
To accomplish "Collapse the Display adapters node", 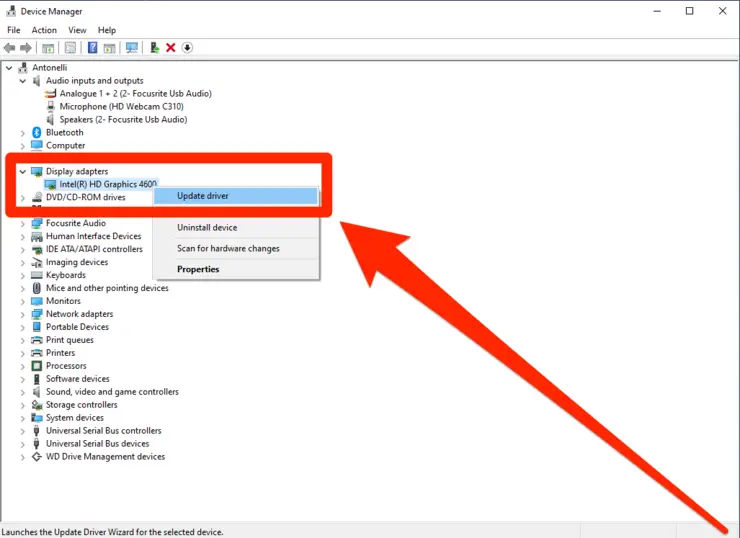I will coord(23,172).
